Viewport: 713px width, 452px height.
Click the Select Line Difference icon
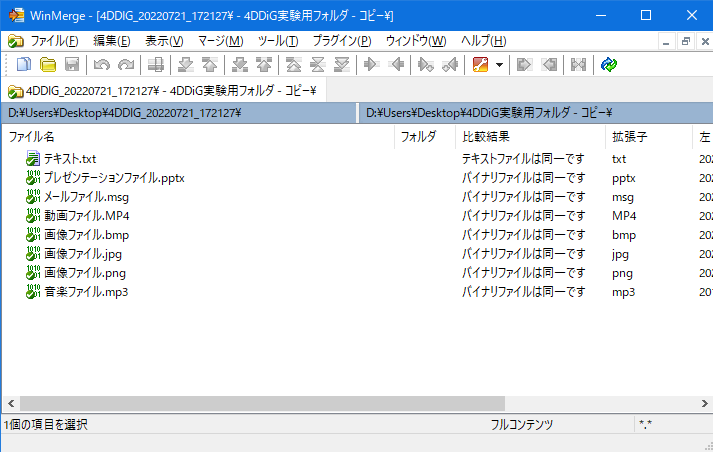(156, 65)
